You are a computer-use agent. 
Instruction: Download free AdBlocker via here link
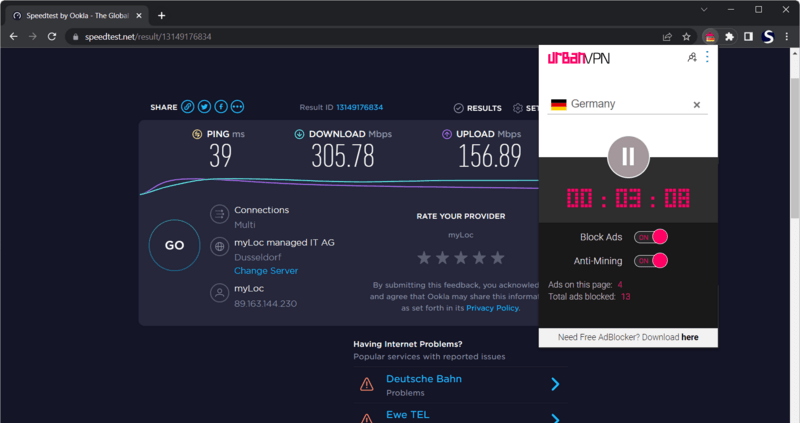click(689, 337)
